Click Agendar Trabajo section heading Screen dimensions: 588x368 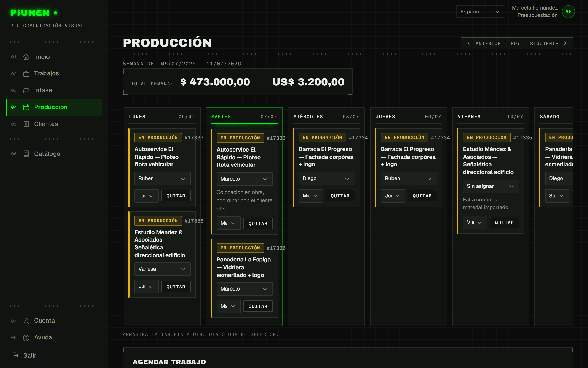click(169, 362)
